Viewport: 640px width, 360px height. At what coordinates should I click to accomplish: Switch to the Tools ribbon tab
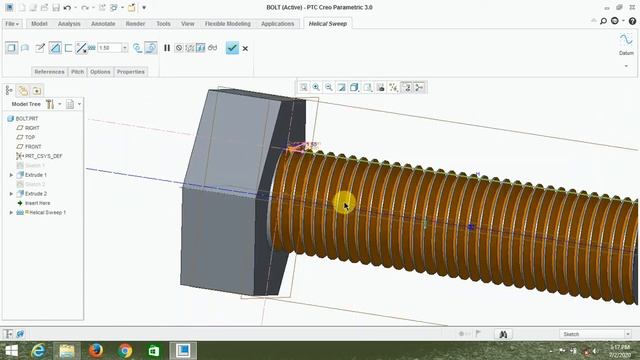[x=163, y=24]
